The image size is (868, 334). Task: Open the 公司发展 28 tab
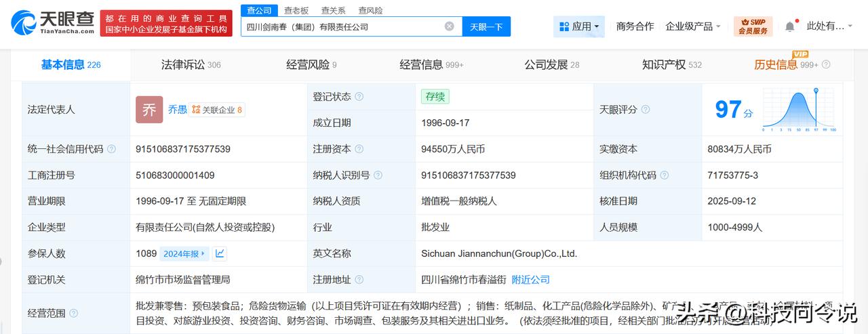(551, 65)
